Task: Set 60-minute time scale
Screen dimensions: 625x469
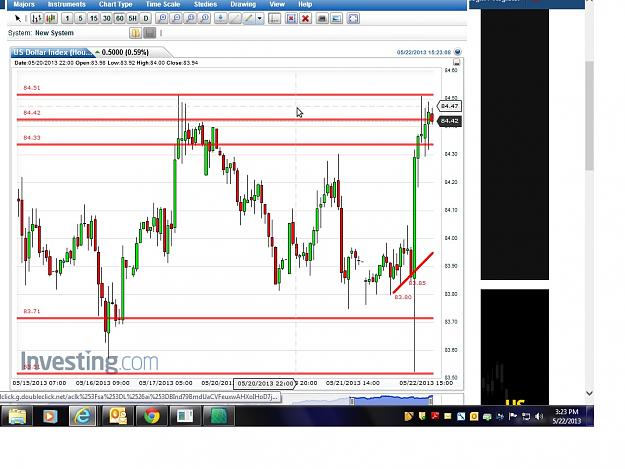Action: (x=120, y=18)
